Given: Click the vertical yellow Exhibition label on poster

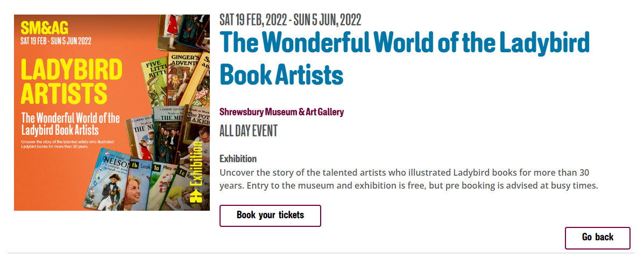Looking at the screenshot, I should [x=197, y=162].
